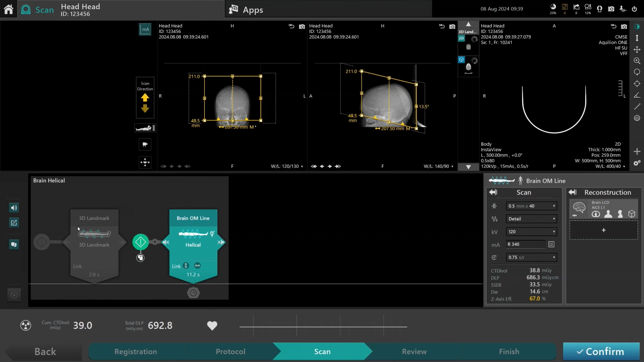The image size is (644, 362).
Task: Select the zoom magnifier tool in right toolbar
Action: click(637, 61)
